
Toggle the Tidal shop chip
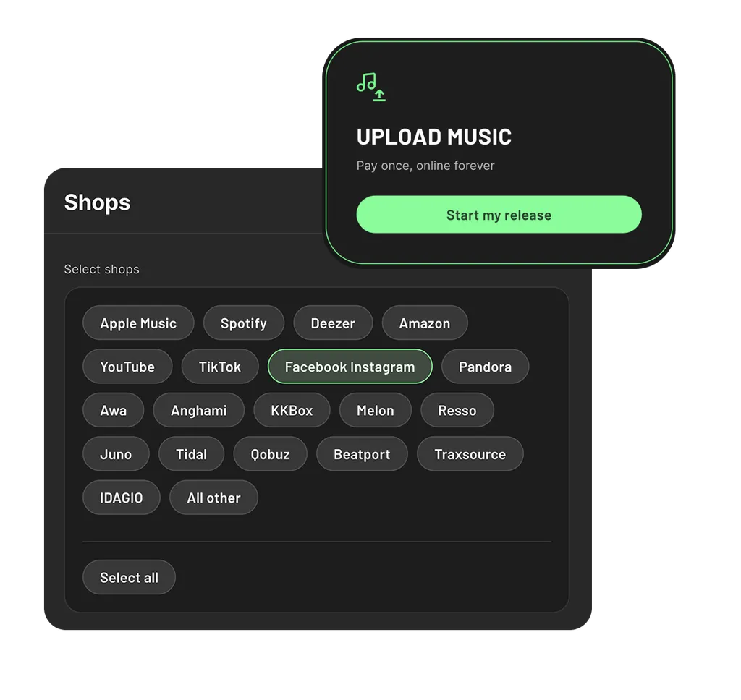pos(191,454)
